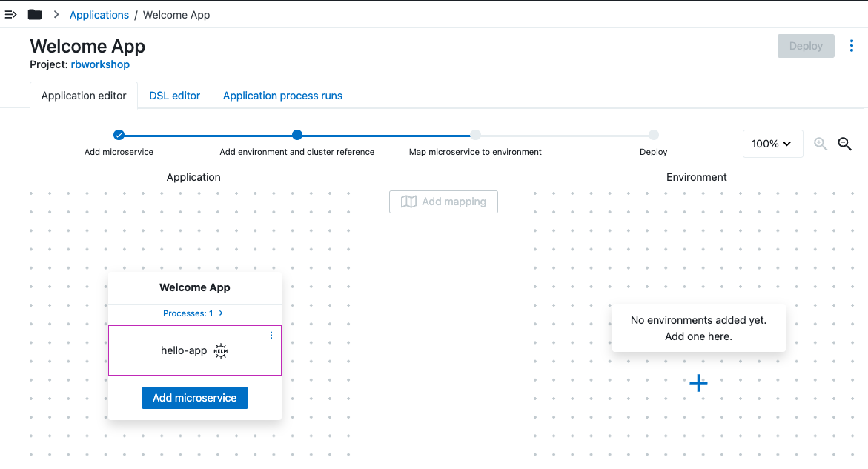
Task: Open rbworkshop project link
Action: coord(100,64)
